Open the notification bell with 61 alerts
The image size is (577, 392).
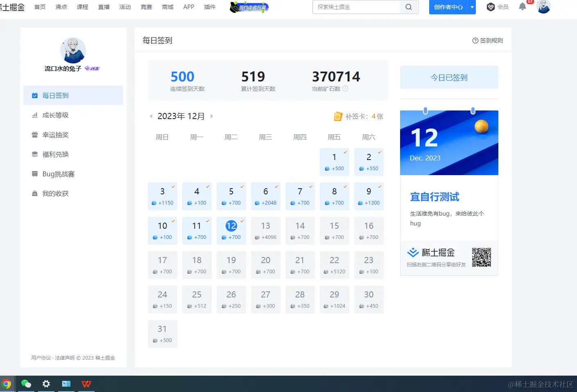(x=522, y=7)
